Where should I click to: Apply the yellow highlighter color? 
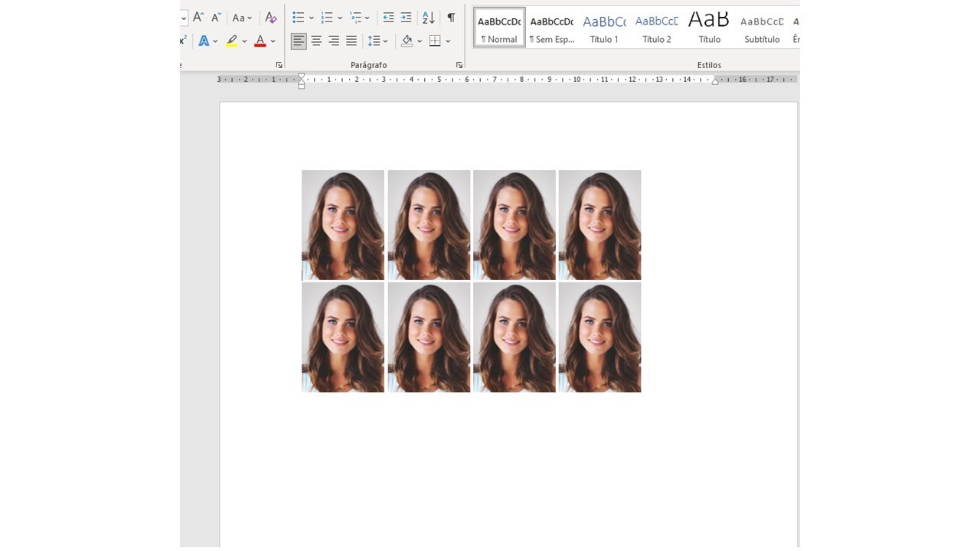point(232,41)
